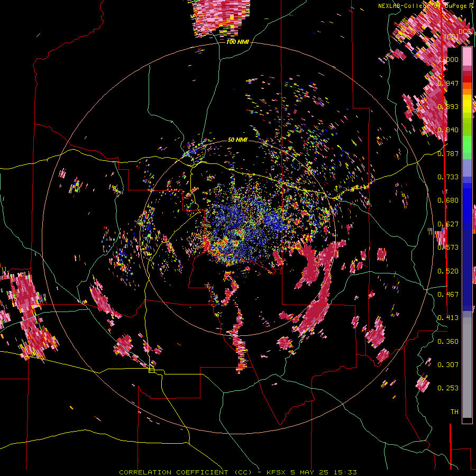Click the 0.467 legend value

(x=448, y=294)
